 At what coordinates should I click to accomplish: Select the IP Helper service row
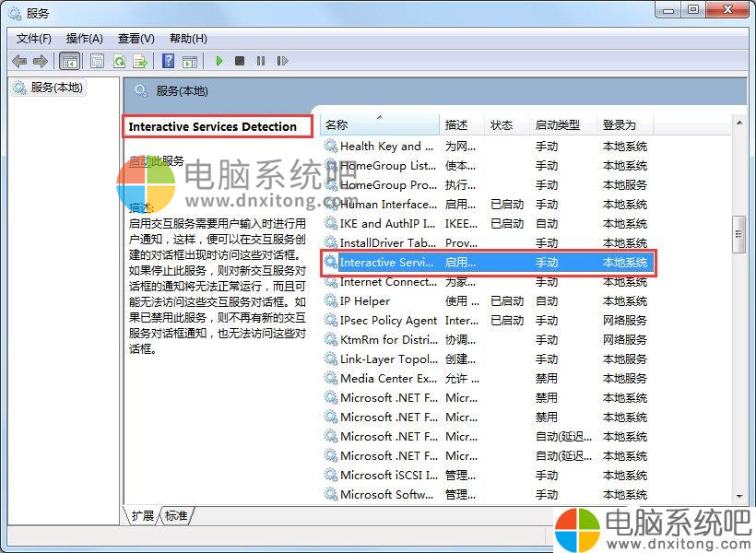tap(487, 300)
